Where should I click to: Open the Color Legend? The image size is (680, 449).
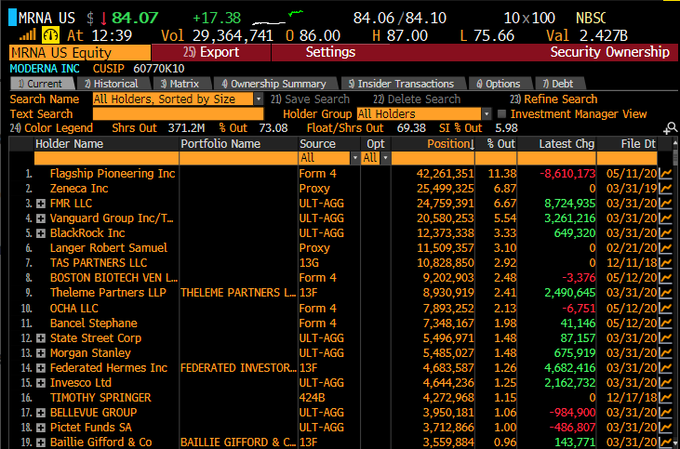[x=52, y=128]
